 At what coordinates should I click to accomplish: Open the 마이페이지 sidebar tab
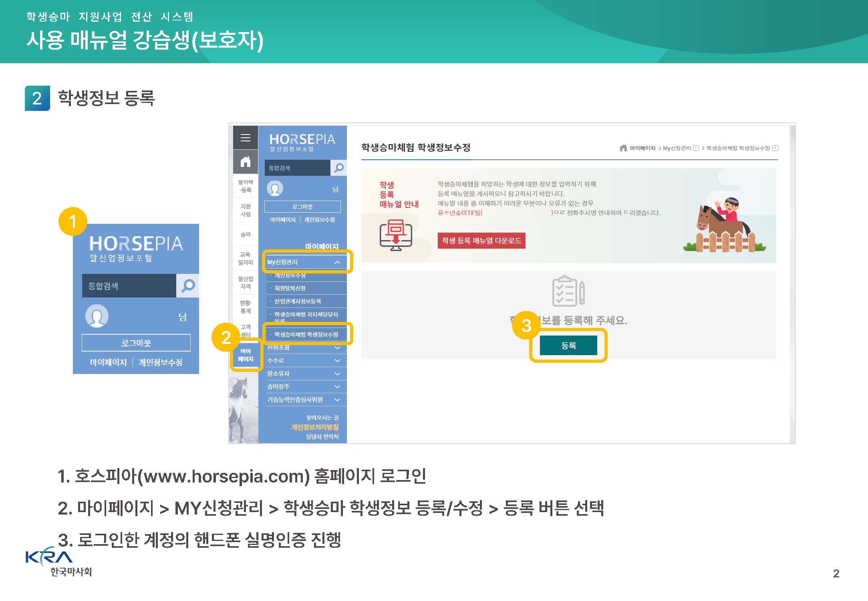coord(246,355)
